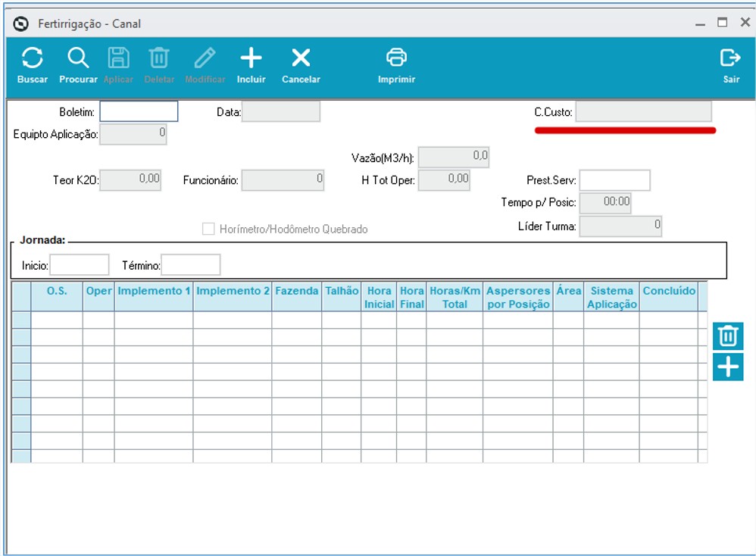Select the first grid row selector
Image resolution: width=756 pixels, height=556 pixels.
click(x=21, y=320)
